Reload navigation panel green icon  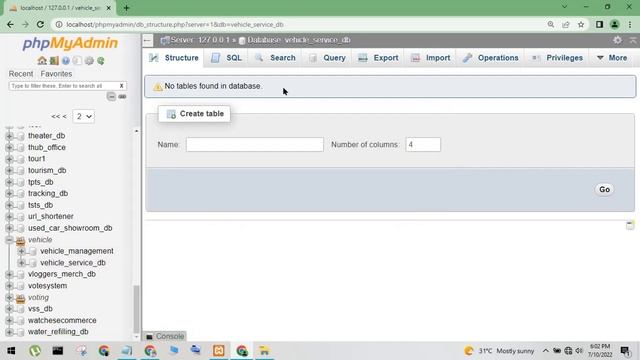[101, 61]
